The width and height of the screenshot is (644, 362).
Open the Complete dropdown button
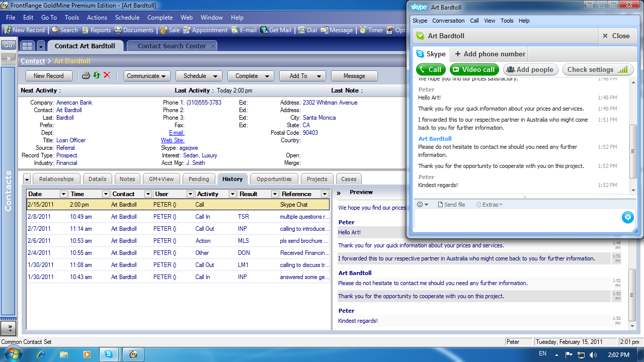[251, 76]
